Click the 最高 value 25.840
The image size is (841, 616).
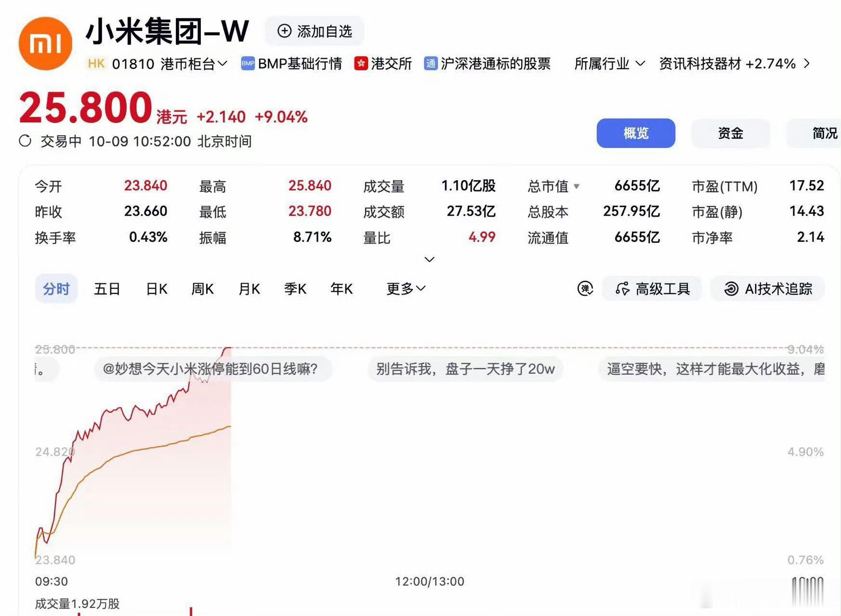pos(310,185)
